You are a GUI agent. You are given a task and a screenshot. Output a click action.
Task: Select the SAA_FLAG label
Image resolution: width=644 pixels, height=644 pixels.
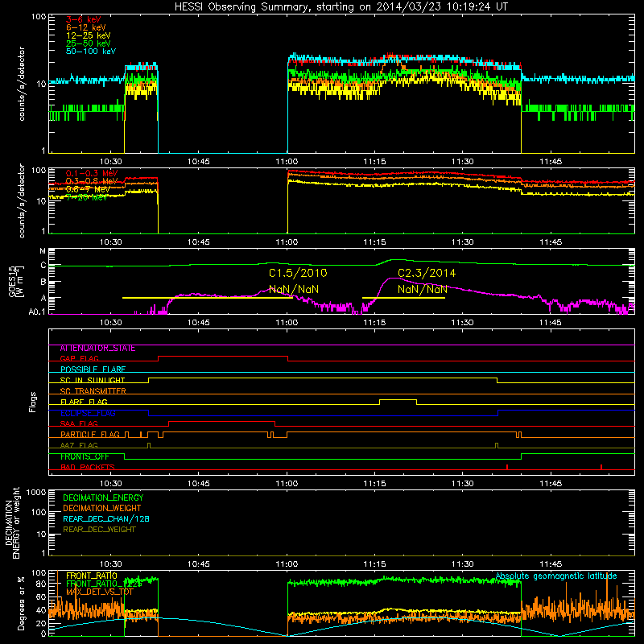pos(79,424)
